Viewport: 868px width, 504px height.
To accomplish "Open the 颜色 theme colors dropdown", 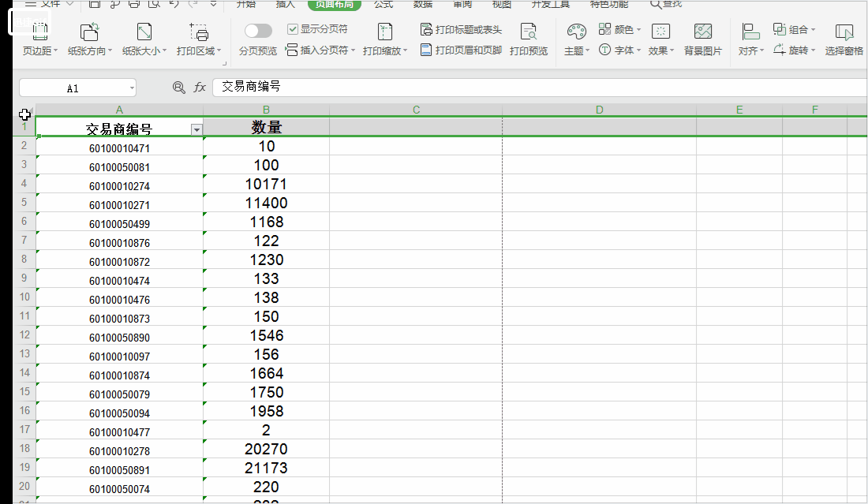I will coord(620,29).
